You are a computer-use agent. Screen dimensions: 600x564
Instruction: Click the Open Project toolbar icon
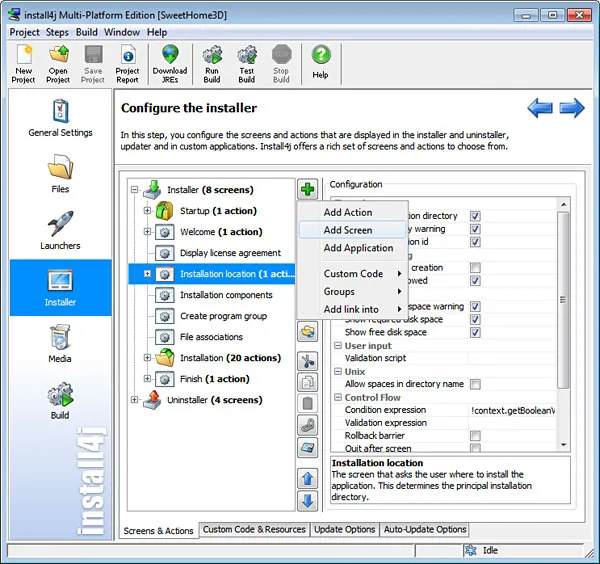pos(58,64)
